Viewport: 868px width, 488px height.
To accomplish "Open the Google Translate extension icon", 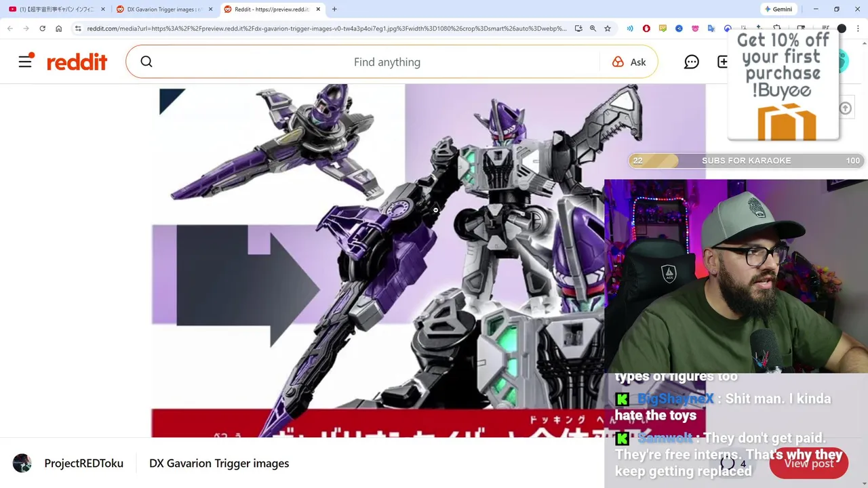I will coord(711,28).
